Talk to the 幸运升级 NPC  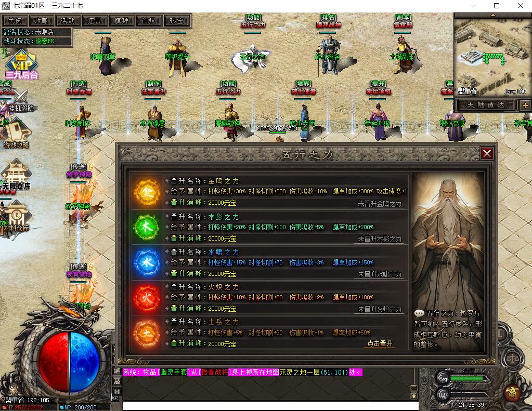coord(378,122)
